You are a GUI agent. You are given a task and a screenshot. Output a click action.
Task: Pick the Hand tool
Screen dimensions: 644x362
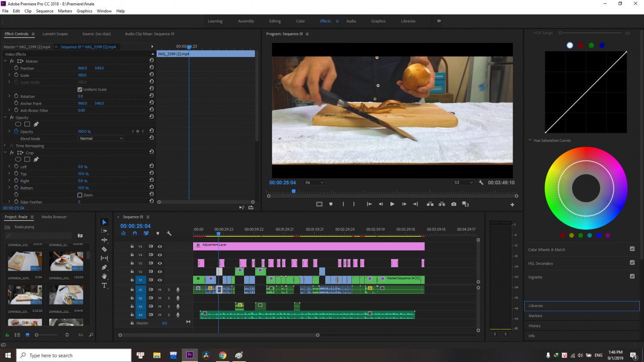(x=104, y=276)
